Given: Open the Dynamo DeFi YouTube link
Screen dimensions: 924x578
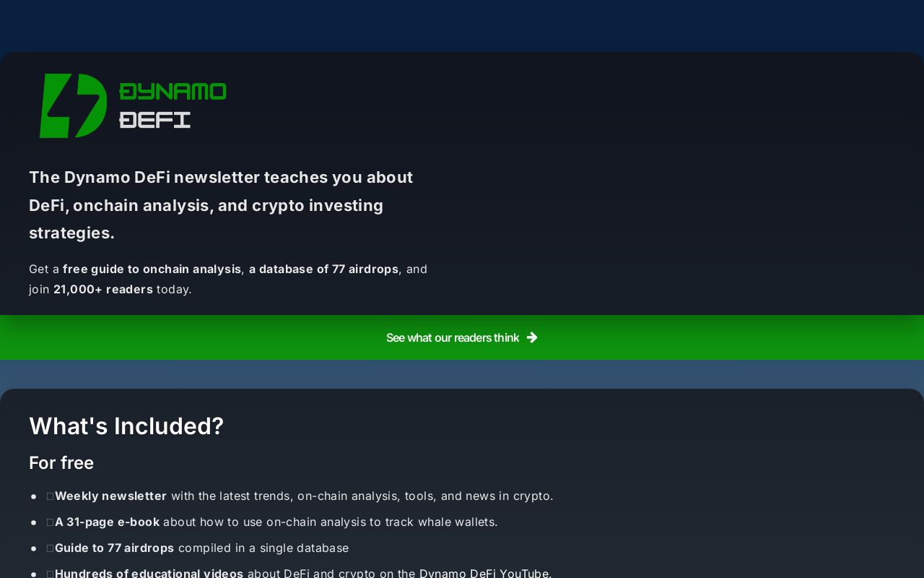Looking at the screenshot, I should (x=484, y=573).
